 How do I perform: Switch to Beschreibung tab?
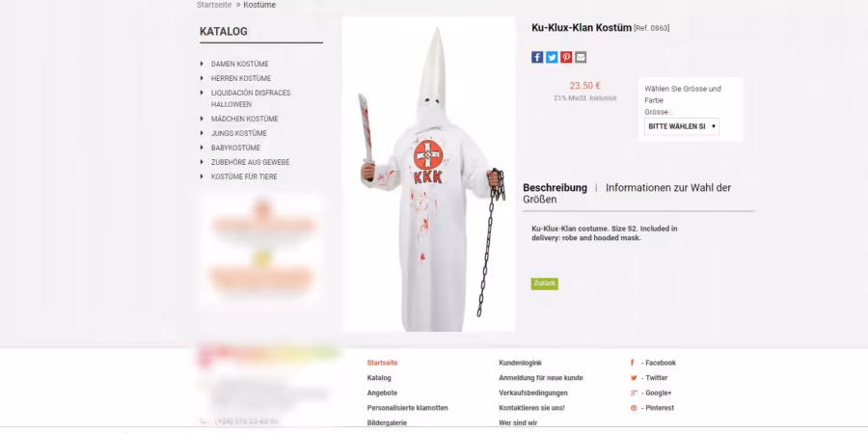pos(555,188)
